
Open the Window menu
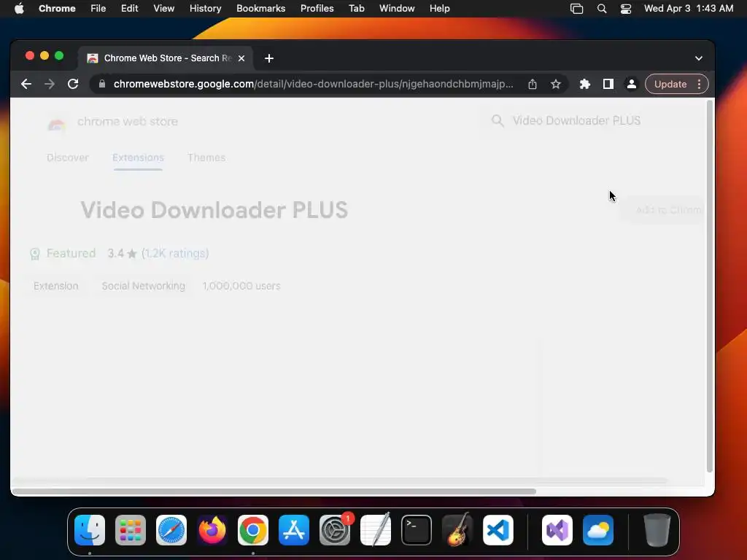click(x=397, y=9)
